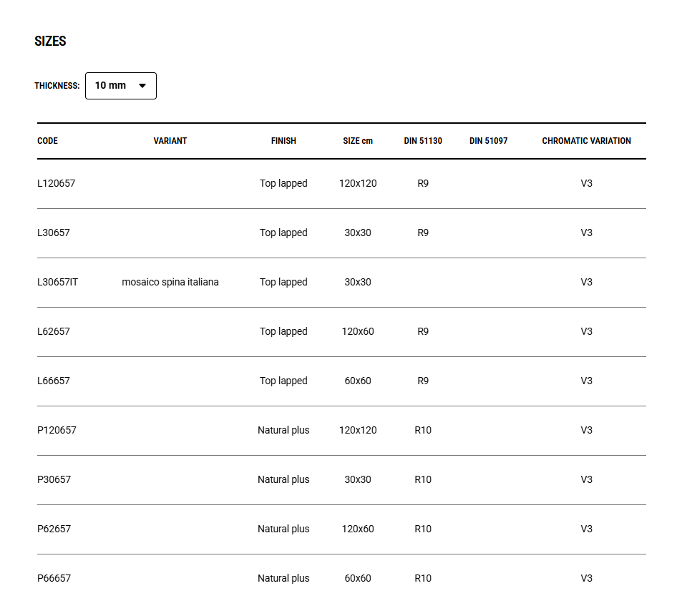This screenshot has width=682, height=616.
Task: Select product code P30657
Action: tap(54, 480)
